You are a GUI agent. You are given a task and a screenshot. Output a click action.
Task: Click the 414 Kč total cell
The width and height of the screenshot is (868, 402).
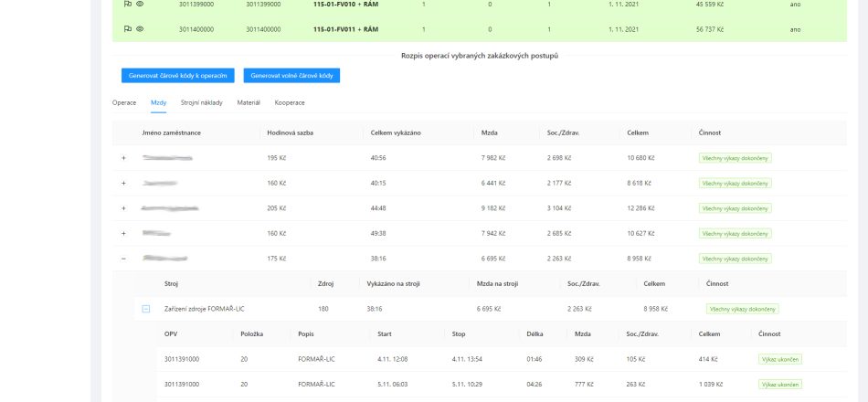click(x=708, y=359)
